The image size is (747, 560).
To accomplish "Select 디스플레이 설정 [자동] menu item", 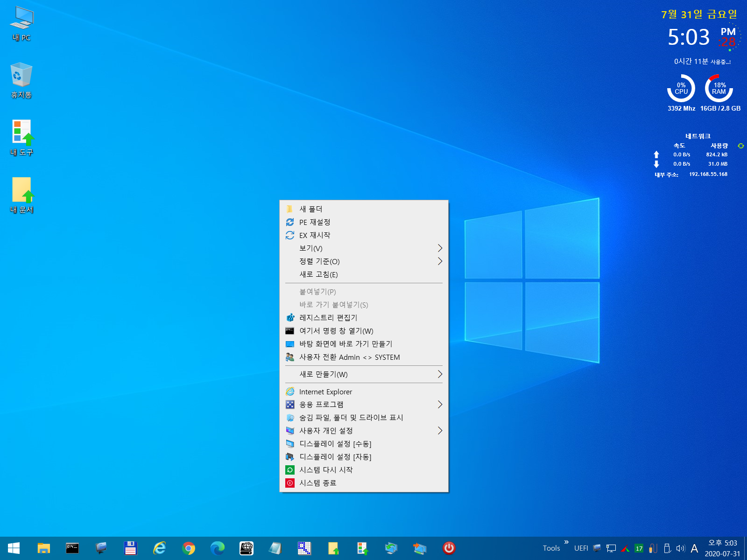I will pos(364,457).
